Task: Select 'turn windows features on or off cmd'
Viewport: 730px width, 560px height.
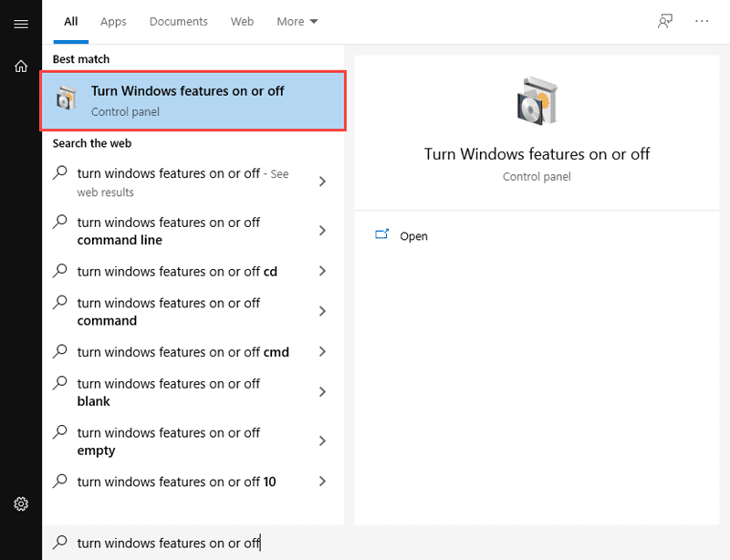Action: [183, 352]
